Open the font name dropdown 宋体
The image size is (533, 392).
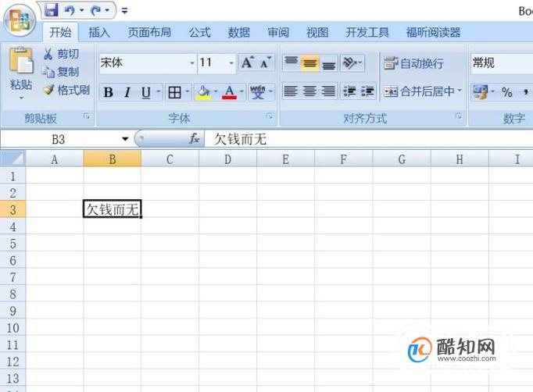[191, 62]
